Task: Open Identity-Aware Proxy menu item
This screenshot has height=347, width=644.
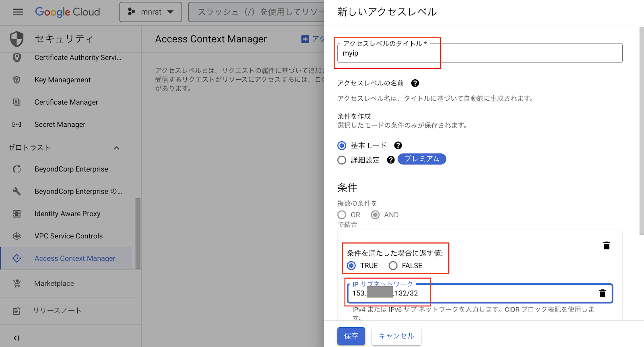Action: tap(67, 214)
